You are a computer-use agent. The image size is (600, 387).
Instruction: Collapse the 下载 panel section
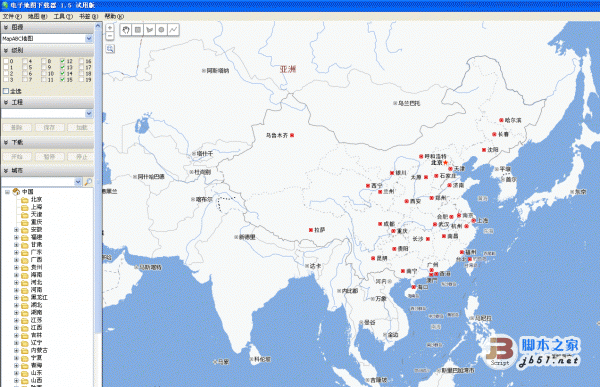(x=6, y=142)
